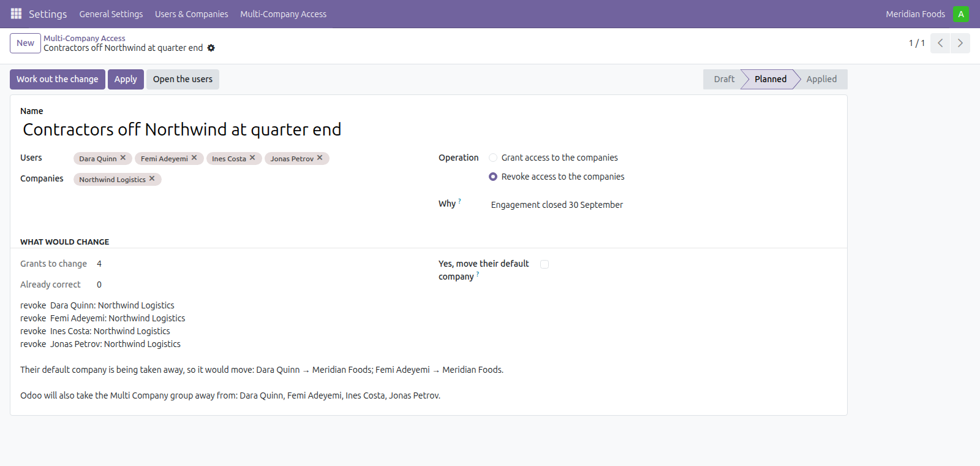Click the Northwind Logistics company tag label
Screen dimensions: 980x466
pos(112,180)
